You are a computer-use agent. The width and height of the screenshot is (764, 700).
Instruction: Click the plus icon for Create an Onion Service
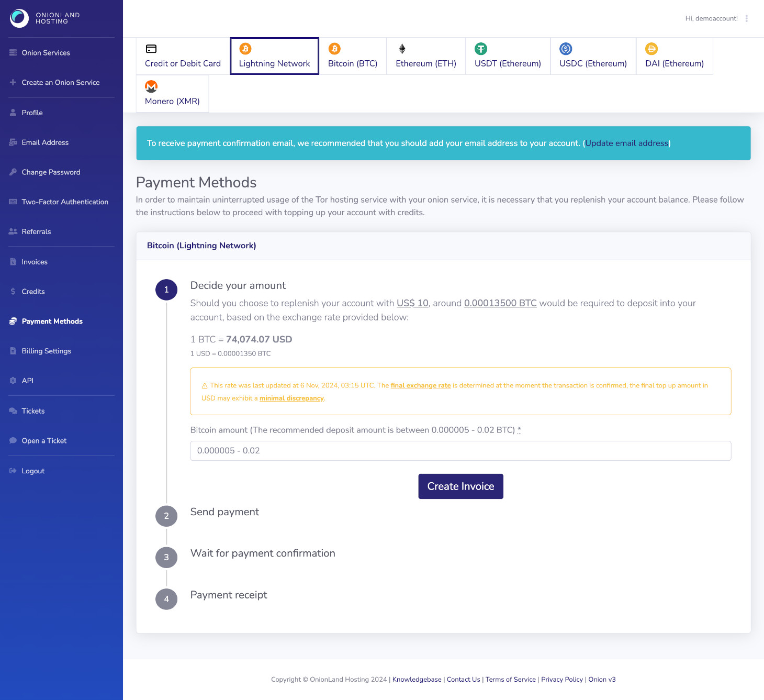[13, 83]
